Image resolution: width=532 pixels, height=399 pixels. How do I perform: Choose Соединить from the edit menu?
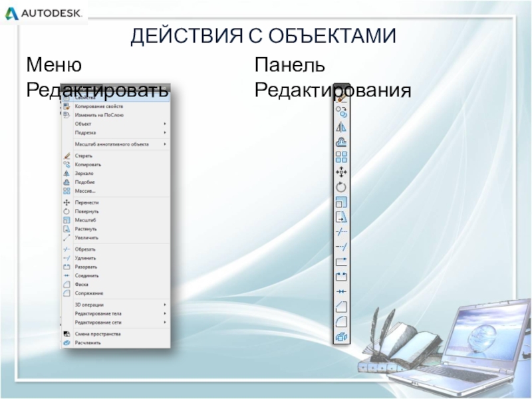pos(115,276)
